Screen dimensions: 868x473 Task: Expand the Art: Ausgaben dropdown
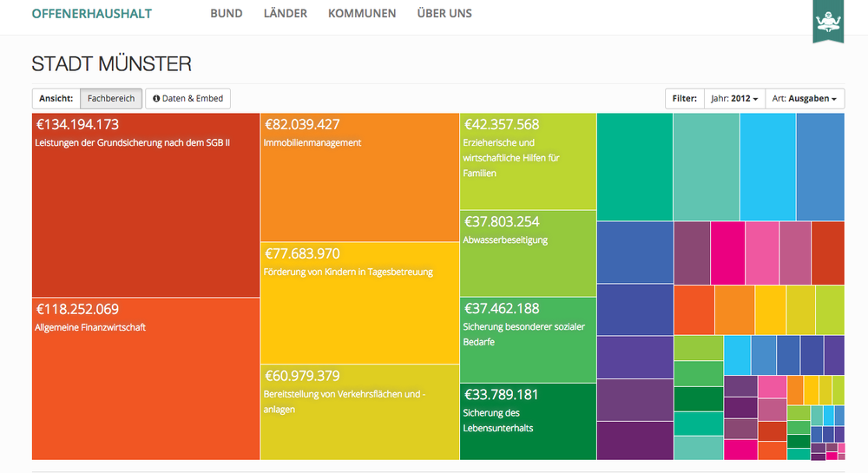pyautogui.click(x=807, y=99)
